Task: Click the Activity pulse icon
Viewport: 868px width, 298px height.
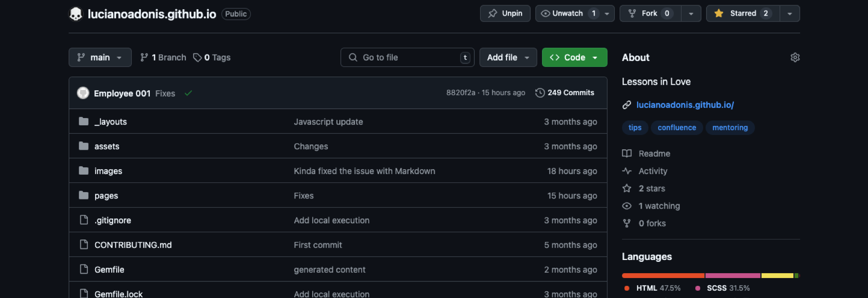Action: [x=627, y=171]
